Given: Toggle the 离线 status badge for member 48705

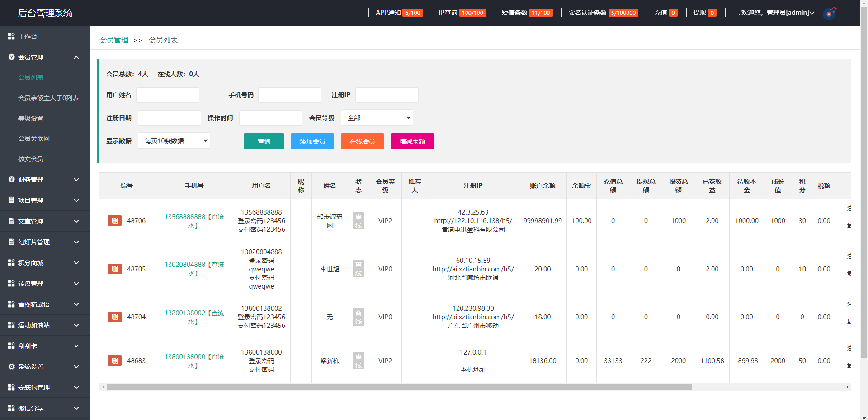Looking at the screenshot, I should [358, 269].
